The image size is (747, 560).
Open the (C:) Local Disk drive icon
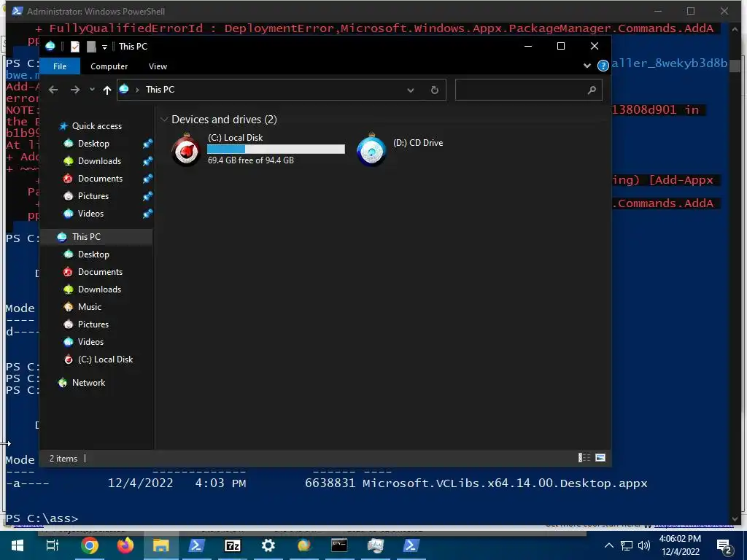(x=186, y=149)
